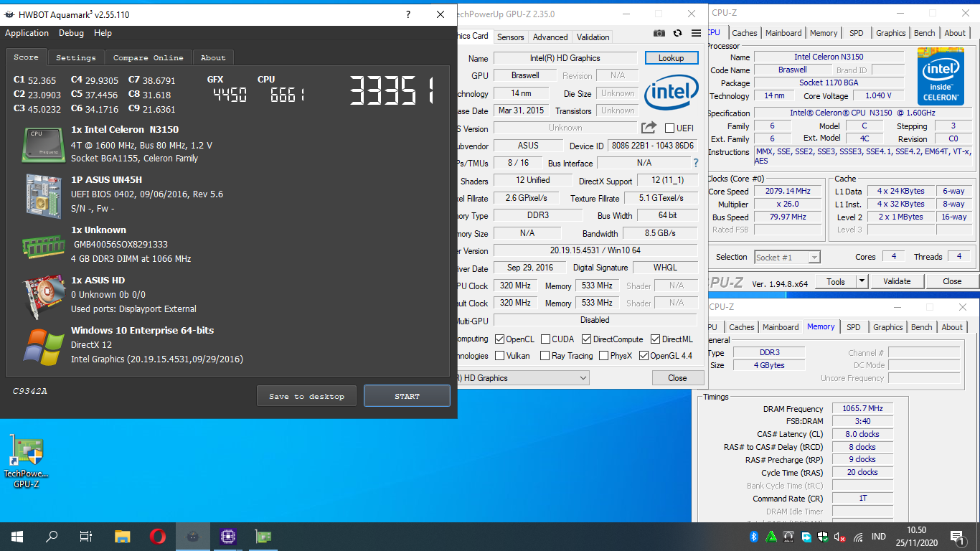Switch to the Validation tab in GPU-Z

pos(593,37)
